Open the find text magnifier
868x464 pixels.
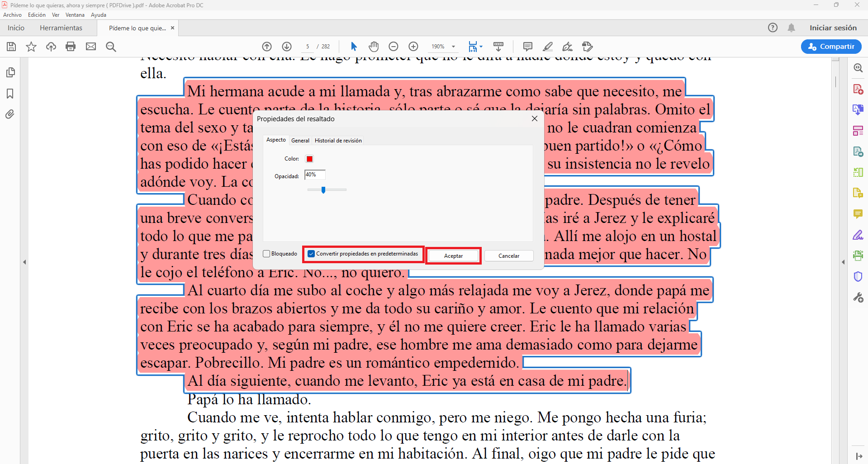coord(111,47)
